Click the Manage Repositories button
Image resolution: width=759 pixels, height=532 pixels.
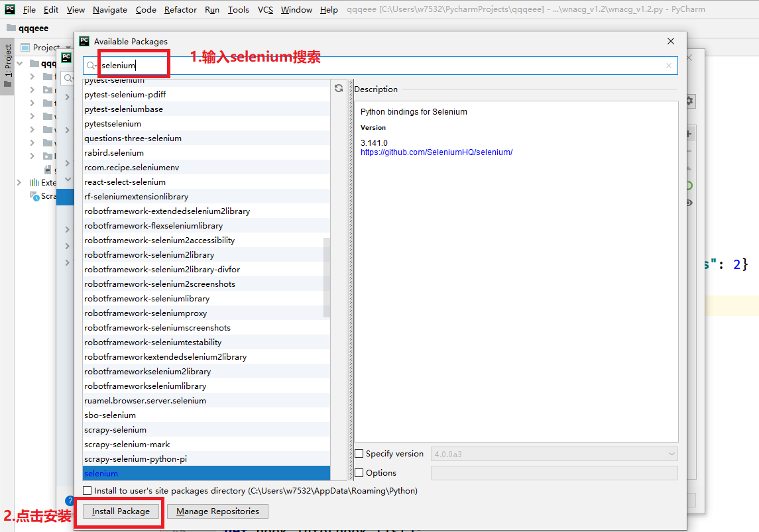point(217,511)
